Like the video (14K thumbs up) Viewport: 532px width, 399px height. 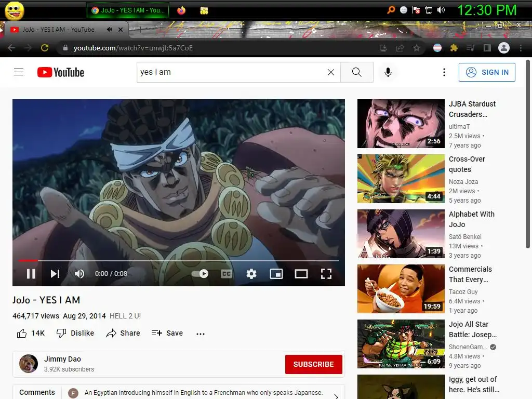31,333
